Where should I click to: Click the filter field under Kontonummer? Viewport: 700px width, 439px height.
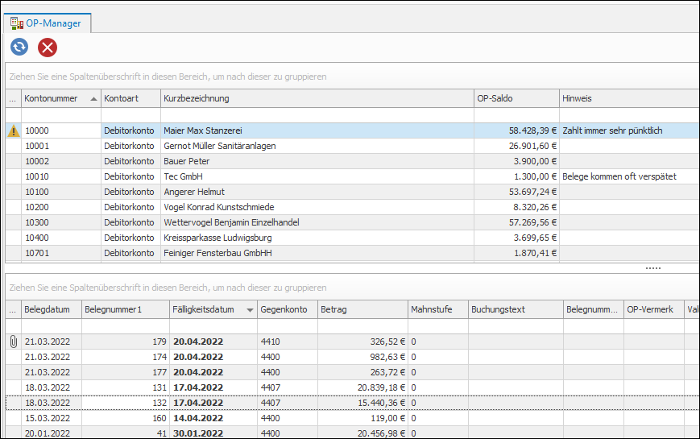(61, 116)
